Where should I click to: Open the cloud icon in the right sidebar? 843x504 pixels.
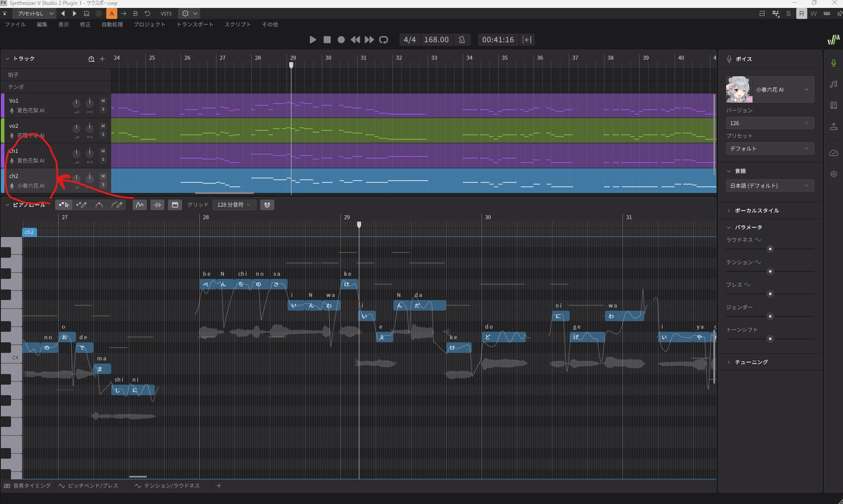833,153
